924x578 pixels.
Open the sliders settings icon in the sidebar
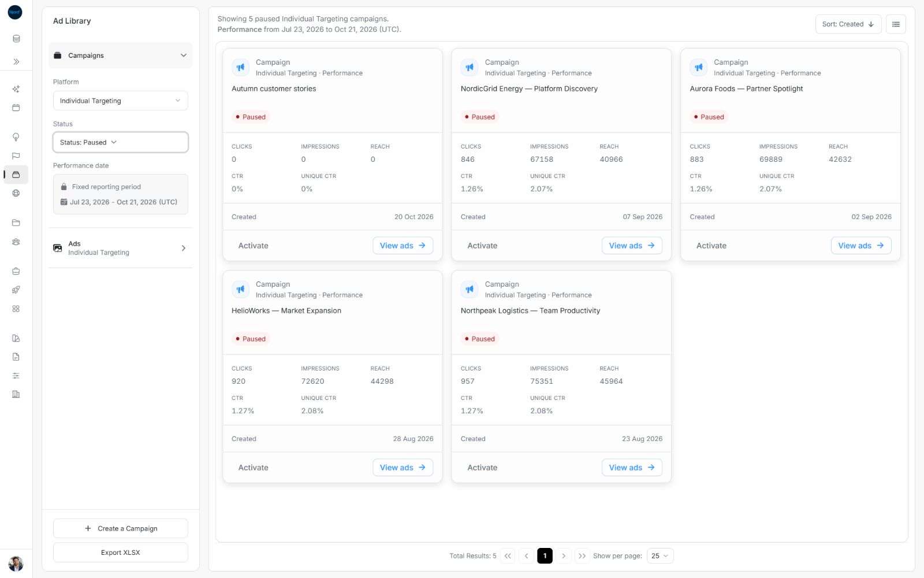click(16, 376)
